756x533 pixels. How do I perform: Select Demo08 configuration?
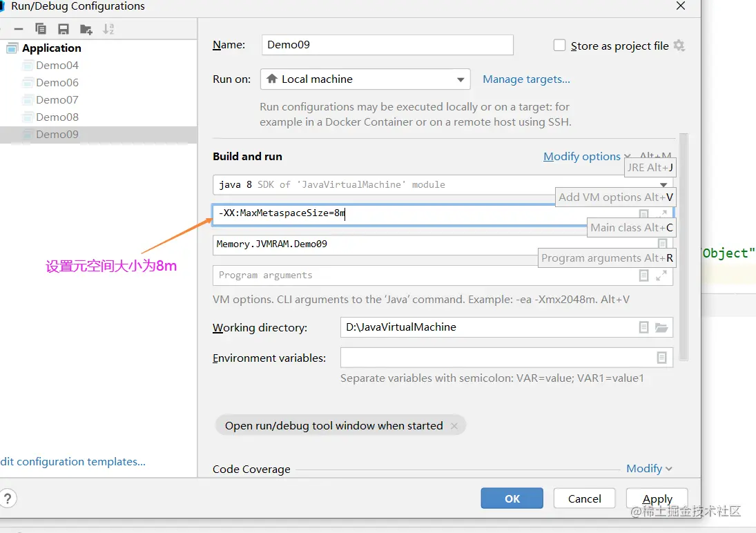pos(57,117)
